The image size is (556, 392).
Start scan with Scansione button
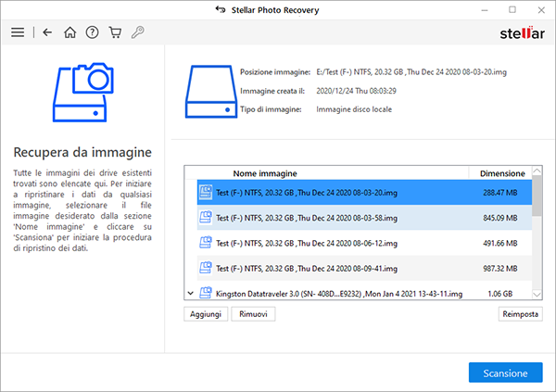coord(505,373)
